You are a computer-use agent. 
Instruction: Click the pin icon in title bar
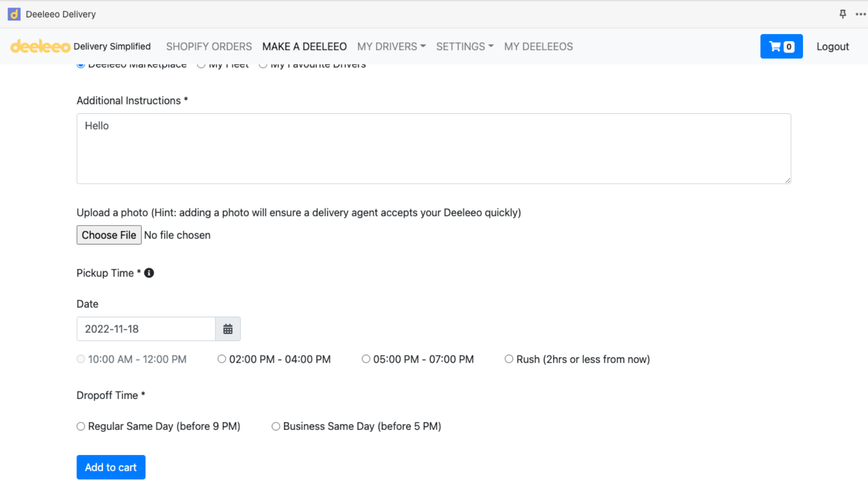(x=843, y=14)
